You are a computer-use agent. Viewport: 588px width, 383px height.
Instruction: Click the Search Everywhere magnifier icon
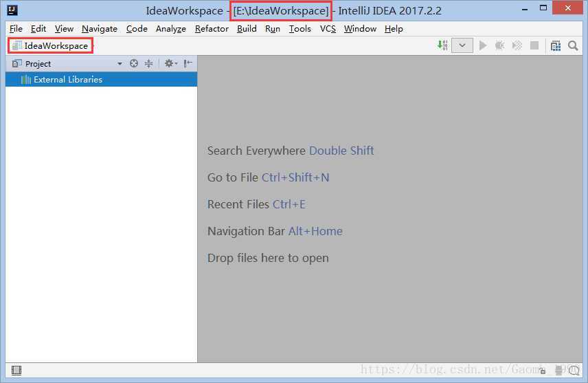[x=573, y=46]
